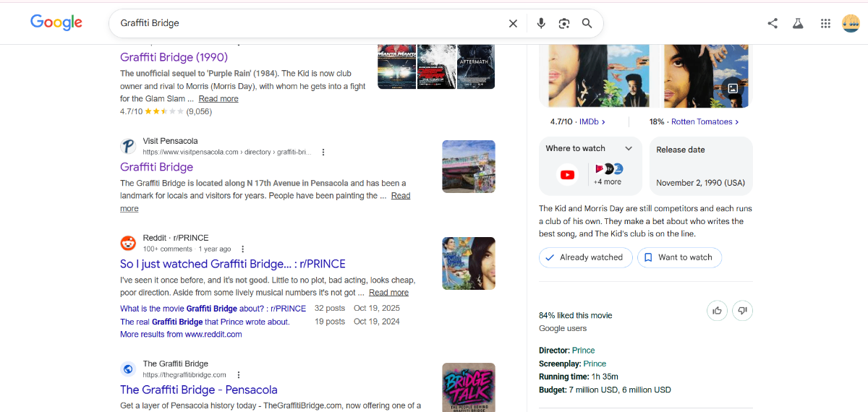The width and height of the screenshot is (868, 412).
Task: Click the Visit Pensacola site favicon
Action: [x=128, y=147]
